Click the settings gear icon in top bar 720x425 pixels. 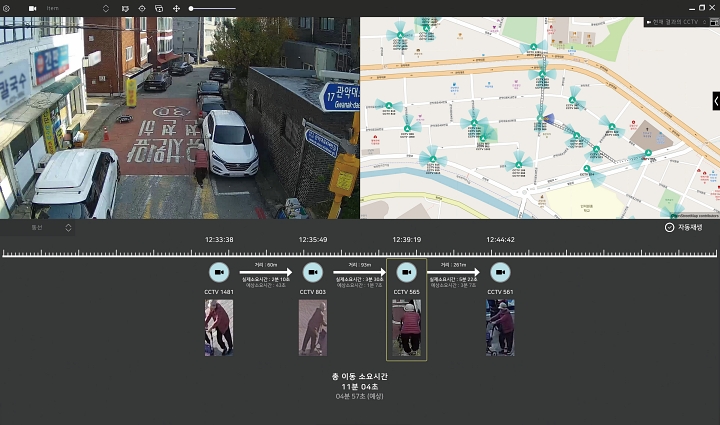coord(6,8)
